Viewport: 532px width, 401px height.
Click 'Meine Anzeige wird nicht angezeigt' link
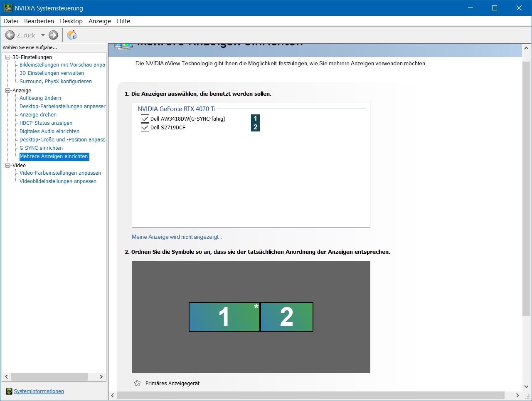tap(177, 237)
